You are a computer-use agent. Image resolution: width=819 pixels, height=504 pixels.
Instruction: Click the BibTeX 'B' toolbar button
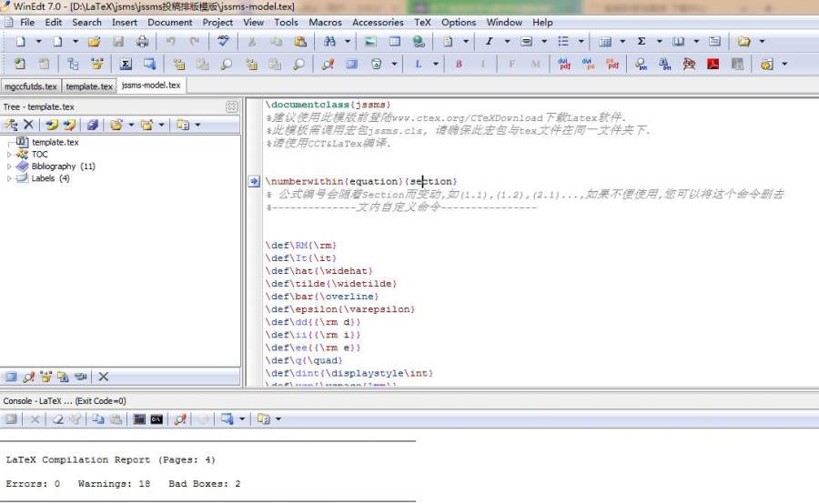coord(459,65)
